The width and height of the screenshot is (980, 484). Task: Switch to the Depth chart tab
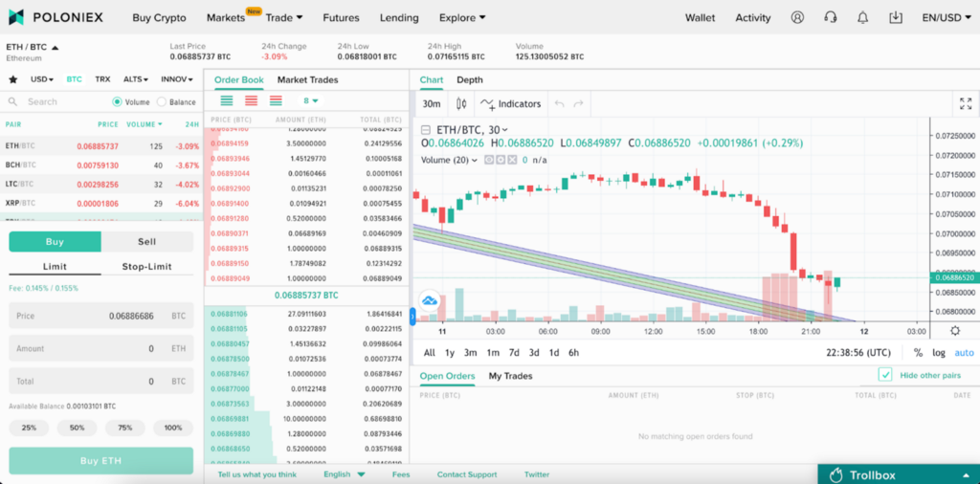click(x=469, y=79)
